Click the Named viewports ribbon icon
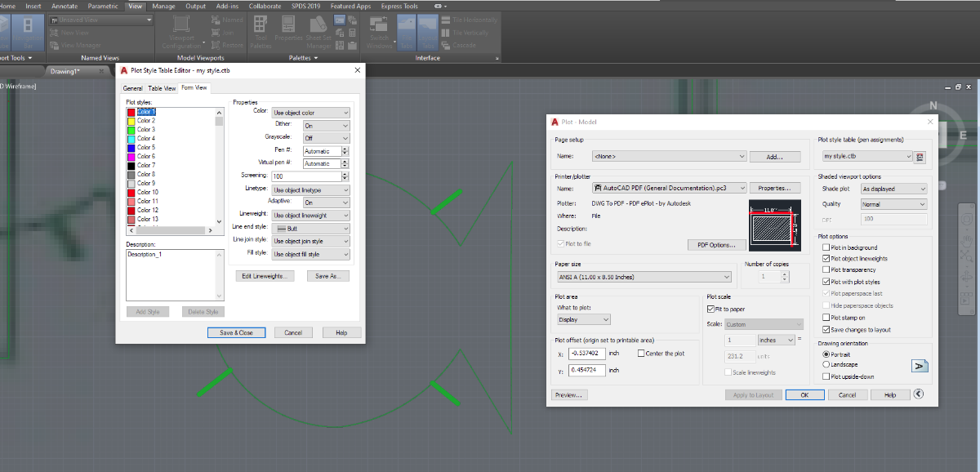980x472 pixels. tap(228, 19)
